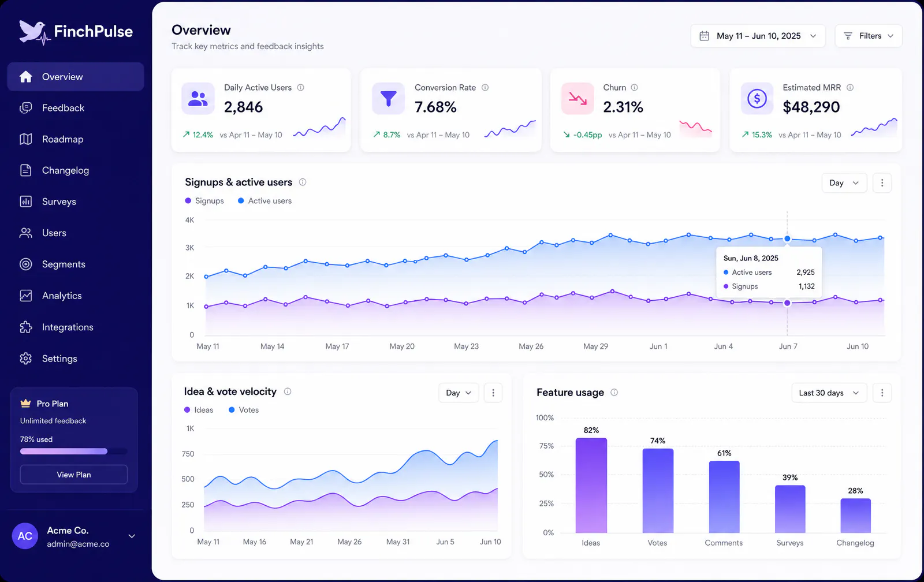924x582 pixels.
Task: Click the Estimated MRR dollar icon tile
Action: (757, 99)
